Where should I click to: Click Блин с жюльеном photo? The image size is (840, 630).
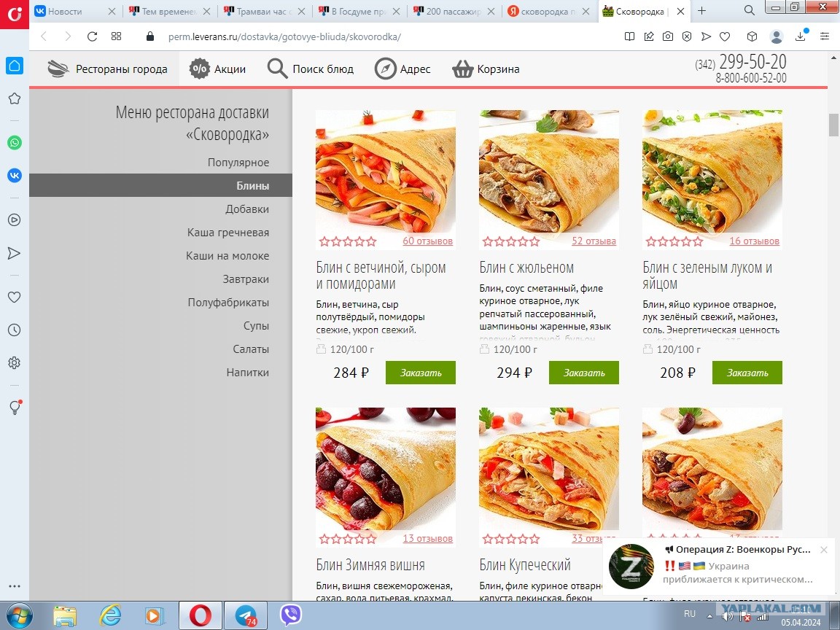pos(549,172)
